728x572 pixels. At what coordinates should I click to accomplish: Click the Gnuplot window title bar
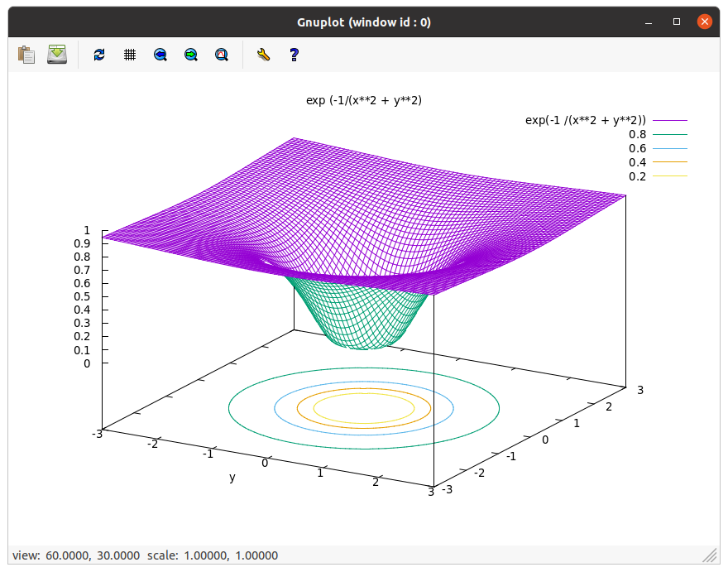(x=364, y=22)
